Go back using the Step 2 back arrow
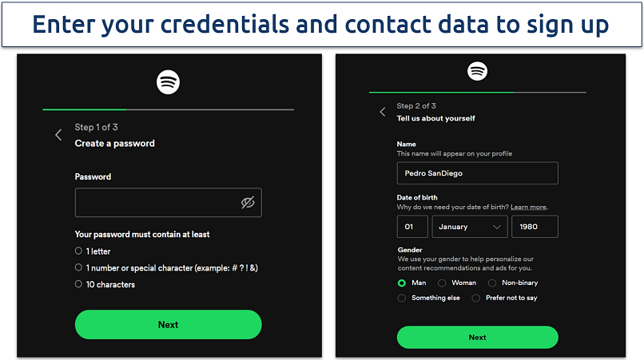The height and width of the screenshot is (360, 644). 382,112
